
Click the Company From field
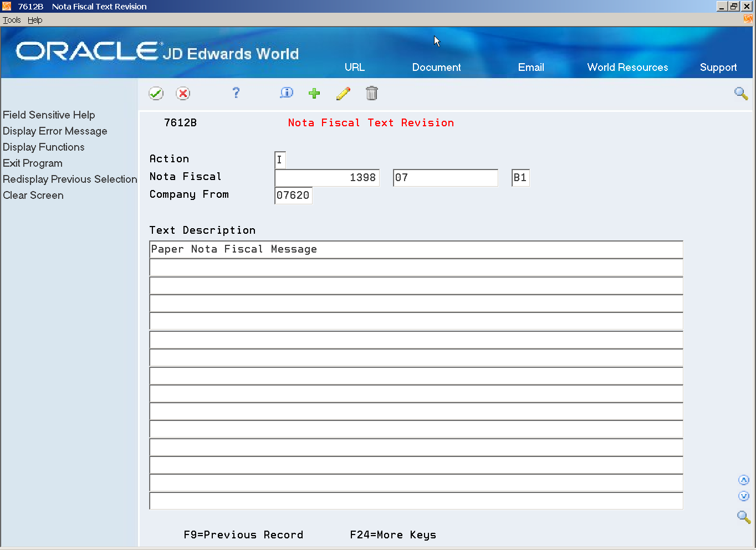(293, 196)
